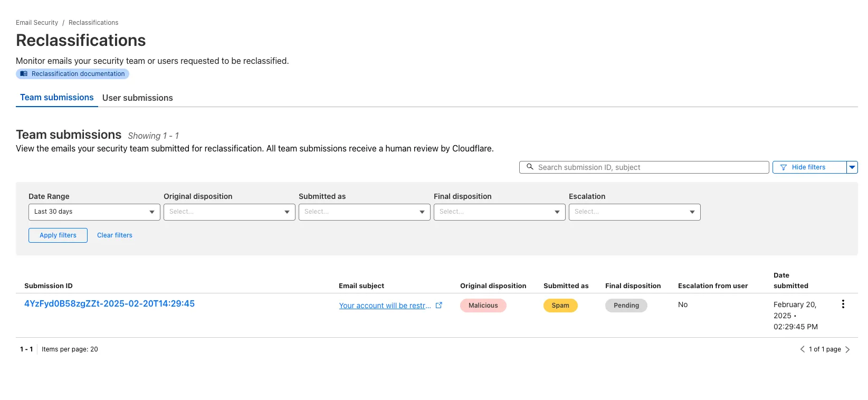Image resolution: width=868 pixels, height=400 pixels.
Task: Click the three-dot row actions menu icon
Action: click(843, 304)
